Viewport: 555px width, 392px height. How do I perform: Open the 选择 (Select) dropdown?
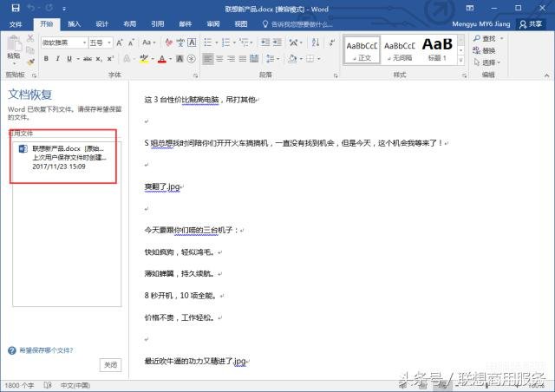[x=487, y=62]
